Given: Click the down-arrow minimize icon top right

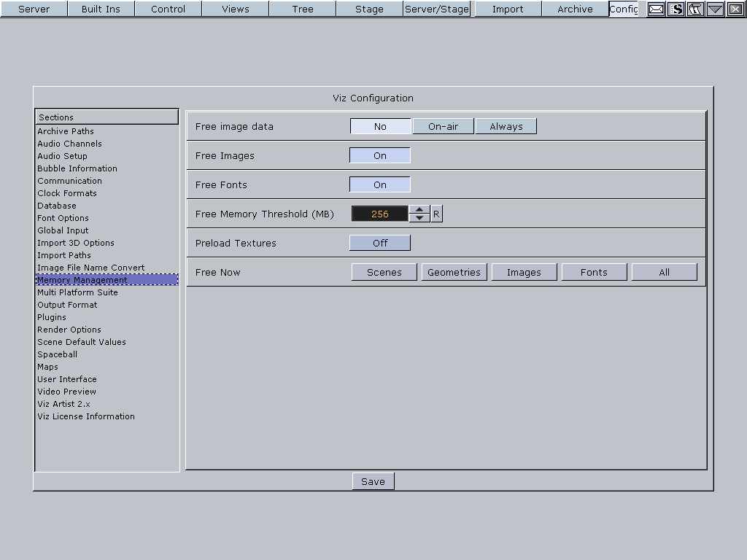Looking at the screenshot, I should (x=713, y=9).
